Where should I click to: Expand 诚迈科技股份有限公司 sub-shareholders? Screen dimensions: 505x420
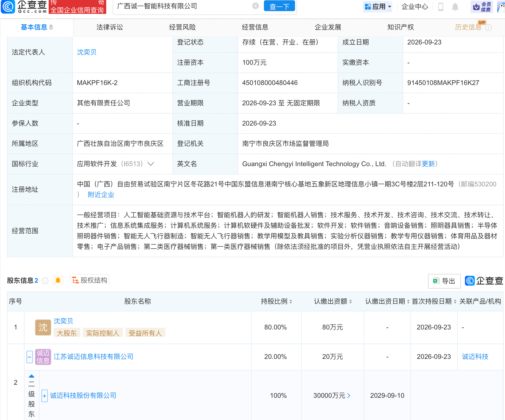click(x=44, y=396)
